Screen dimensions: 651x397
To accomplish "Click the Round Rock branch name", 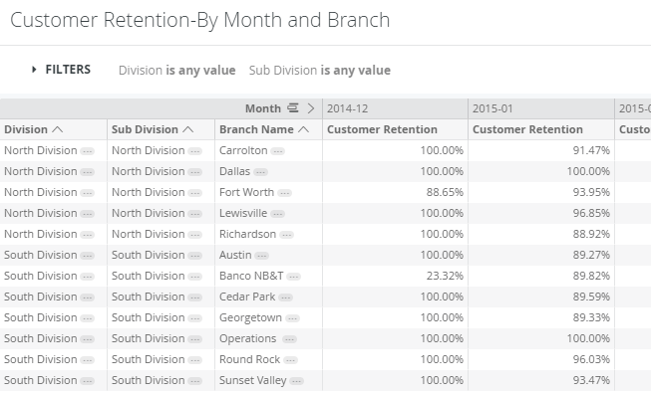I will click(250, 359).
